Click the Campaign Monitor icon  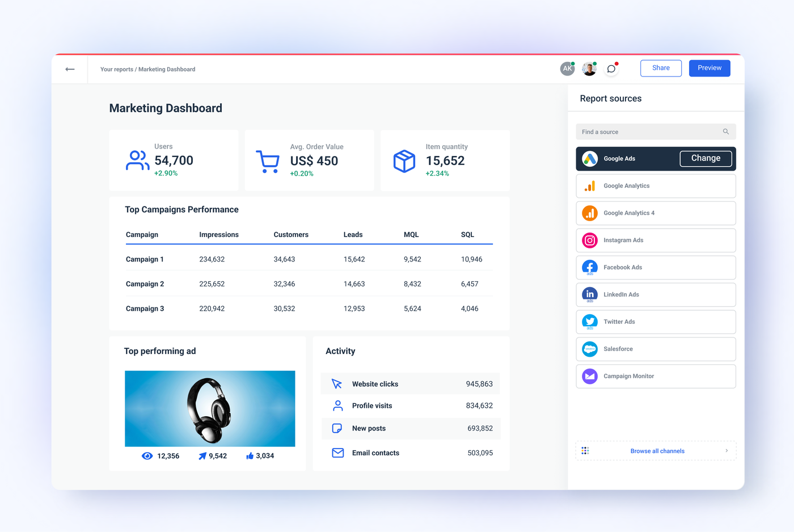pyautogui.click(x=589, y=376)
